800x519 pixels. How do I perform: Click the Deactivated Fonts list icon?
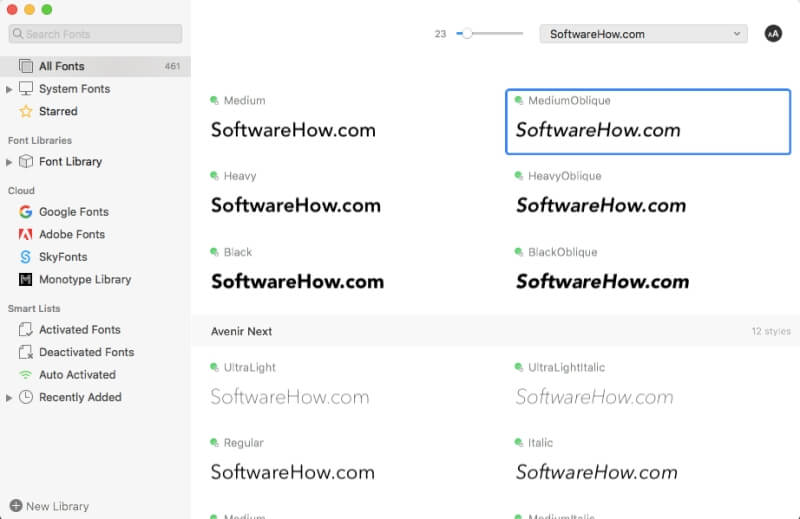coord(26,352)
